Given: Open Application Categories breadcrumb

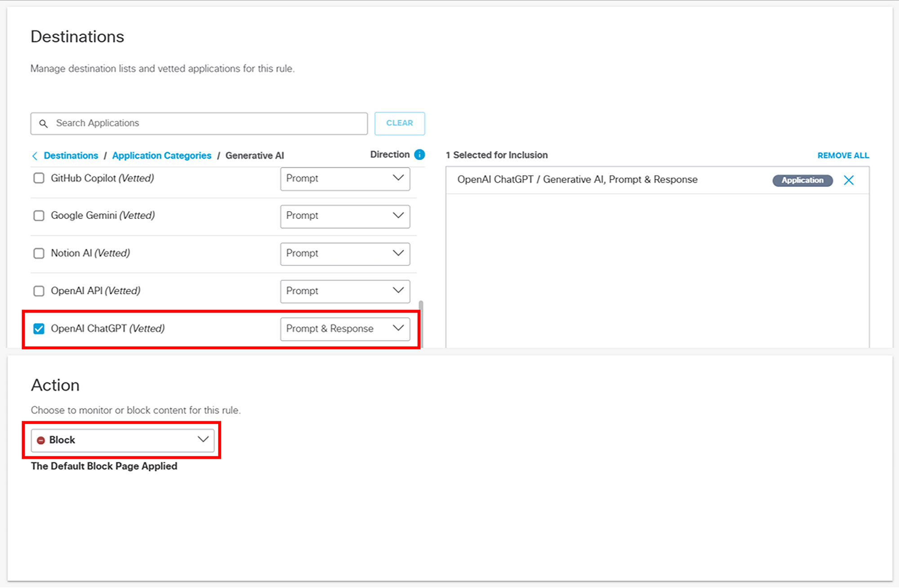Looking at the screenshot, I should (161, 155).
